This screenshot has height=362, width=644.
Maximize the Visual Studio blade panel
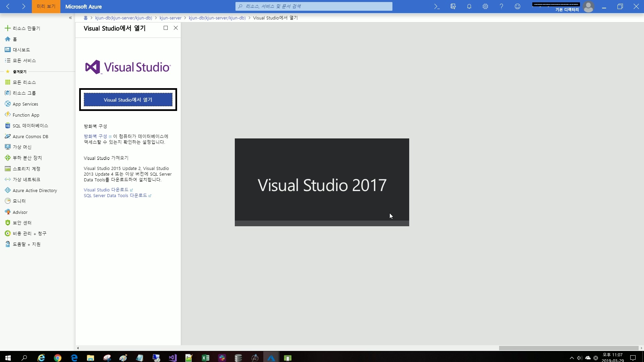coord(166,28)
